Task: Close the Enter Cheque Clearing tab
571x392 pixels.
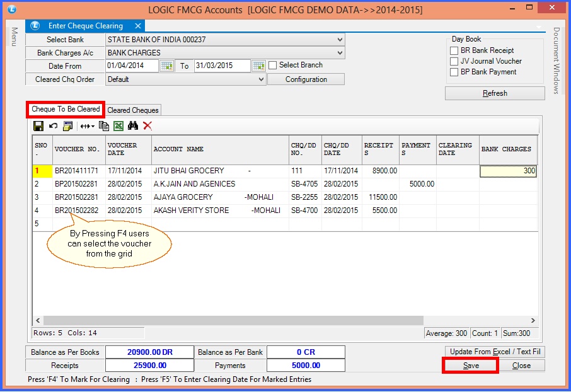Action: 137,26
